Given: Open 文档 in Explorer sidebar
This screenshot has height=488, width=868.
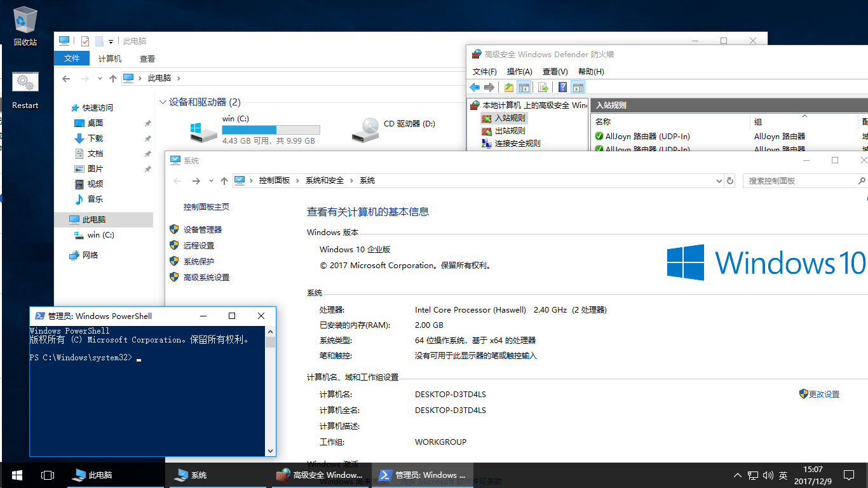Looking at the screenshot, I should point(88,153).
